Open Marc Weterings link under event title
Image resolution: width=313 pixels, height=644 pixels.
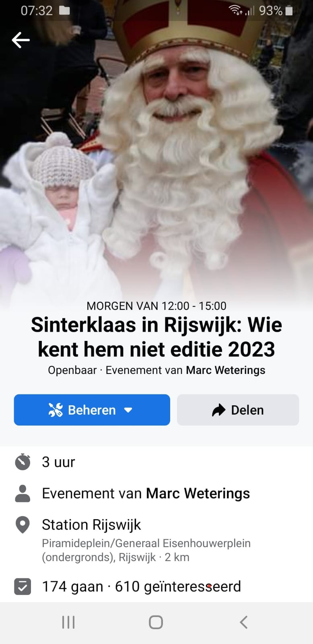225,370
